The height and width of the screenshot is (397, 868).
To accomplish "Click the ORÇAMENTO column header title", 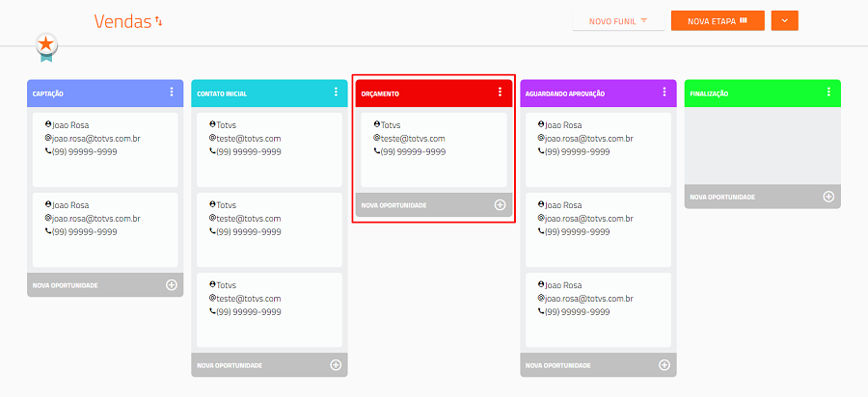I will coord(380,94).
